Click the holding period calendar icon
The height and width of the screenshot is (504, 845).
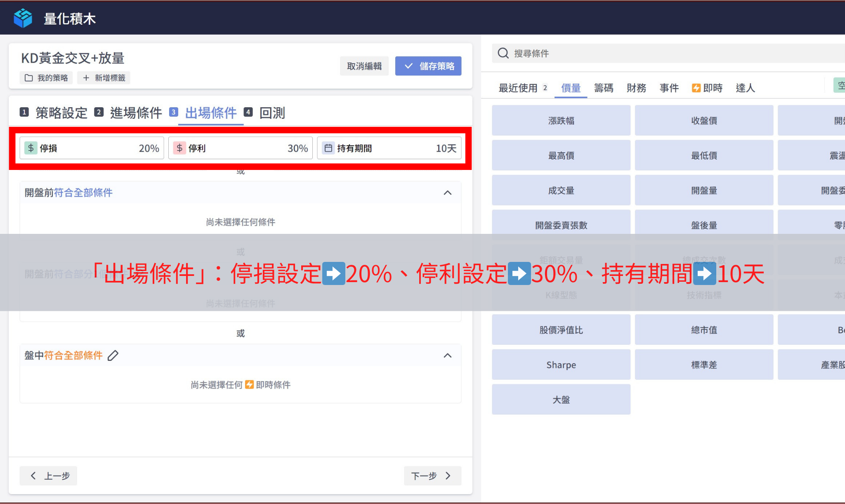click(x=328, y=148)
